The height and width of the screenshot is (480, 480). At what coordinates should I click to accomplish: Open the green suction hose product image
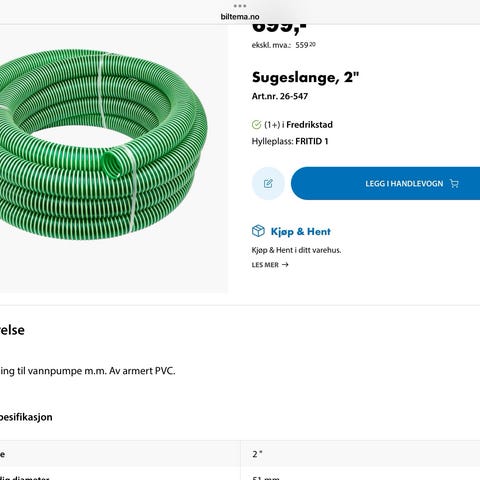(x=102, y=144)
